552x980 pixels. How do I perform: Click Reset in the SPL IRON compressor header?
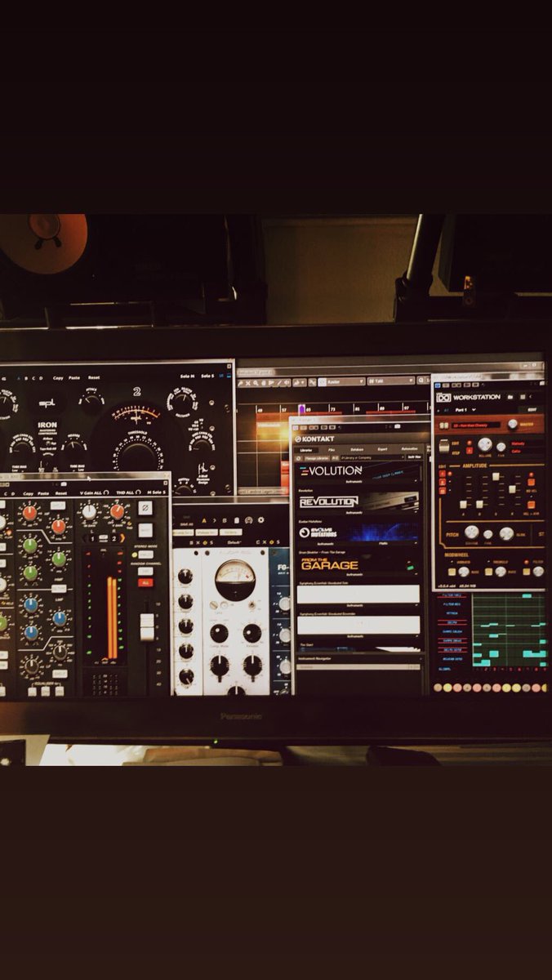click(x=94, y=378)
